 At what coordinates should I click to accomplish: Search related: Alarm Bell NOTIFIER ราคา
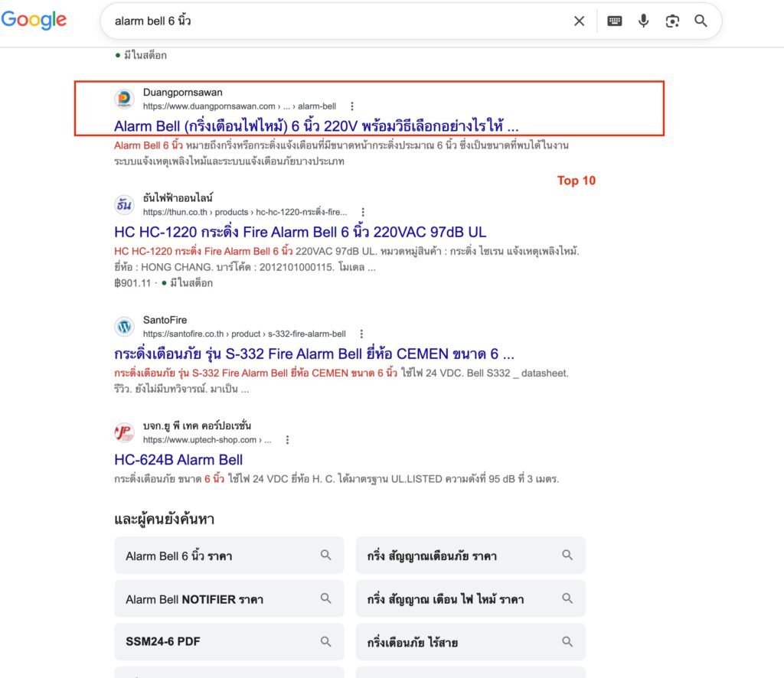[x=229, y=598]
